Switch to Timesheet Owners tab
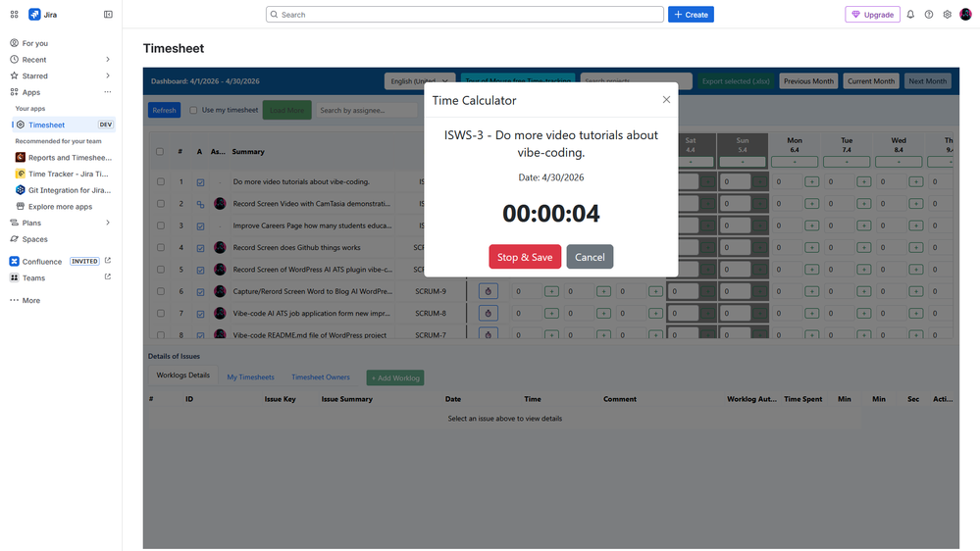This screenshot has height=551, width=980. click(321, 376)
